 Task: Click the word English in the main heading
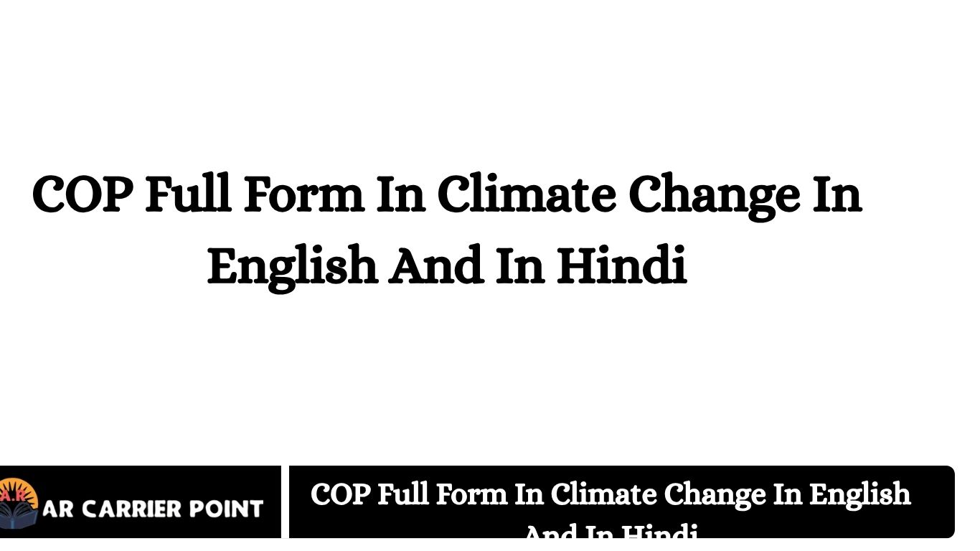tap(292, 268)
